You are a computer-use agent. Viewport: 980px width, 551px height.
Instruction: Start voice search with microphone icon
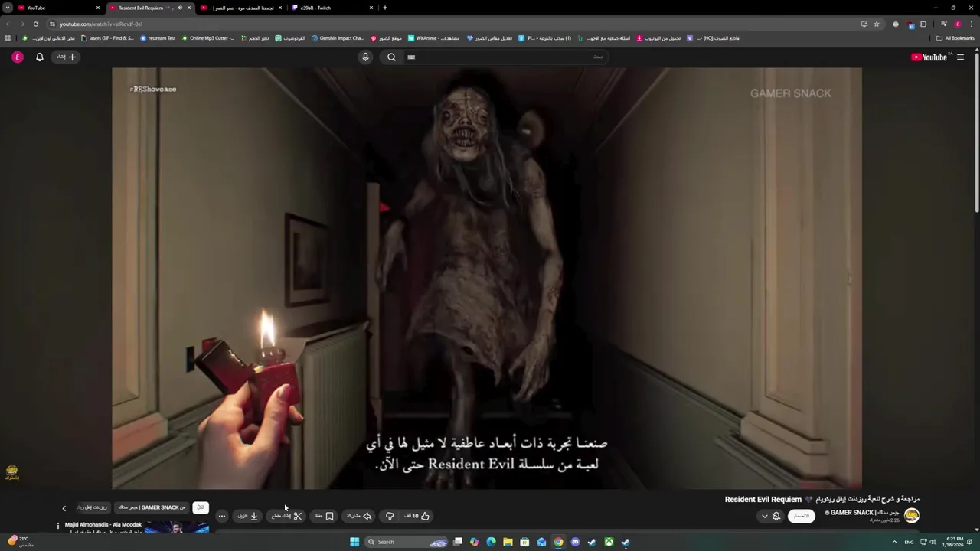365,57
